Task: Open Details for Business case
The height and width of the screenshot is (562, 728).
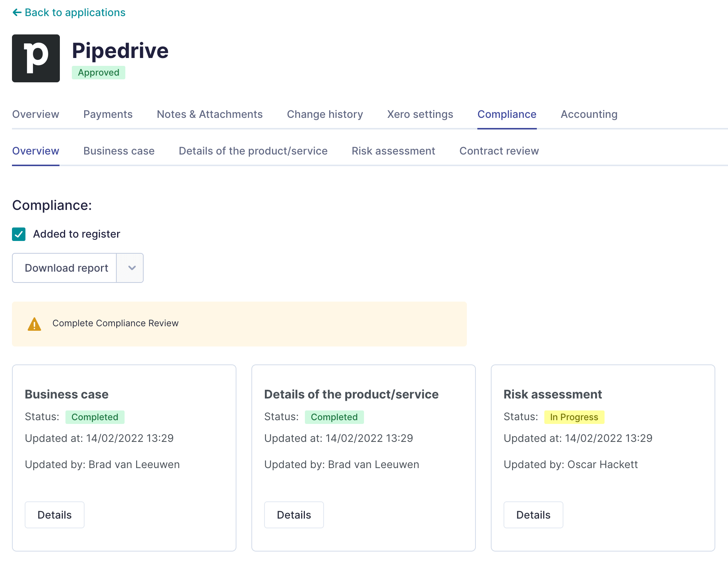Action: (54, 515)
